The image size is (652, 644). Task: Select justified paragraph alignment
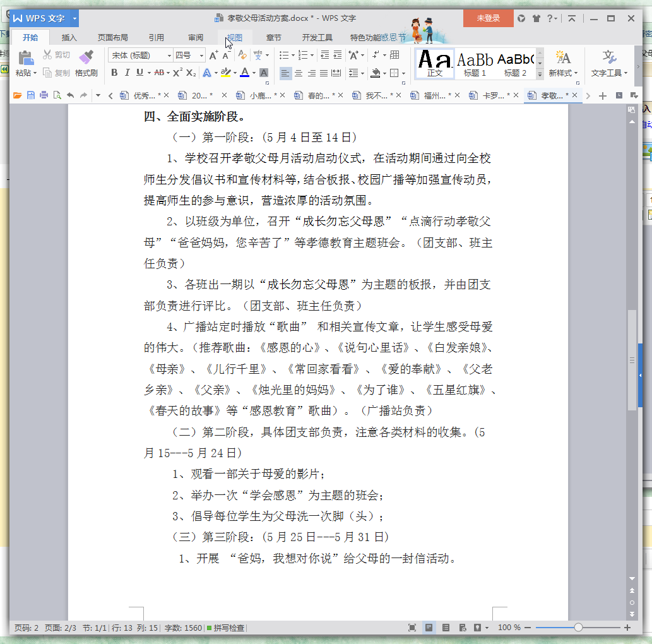coord(324,73)
